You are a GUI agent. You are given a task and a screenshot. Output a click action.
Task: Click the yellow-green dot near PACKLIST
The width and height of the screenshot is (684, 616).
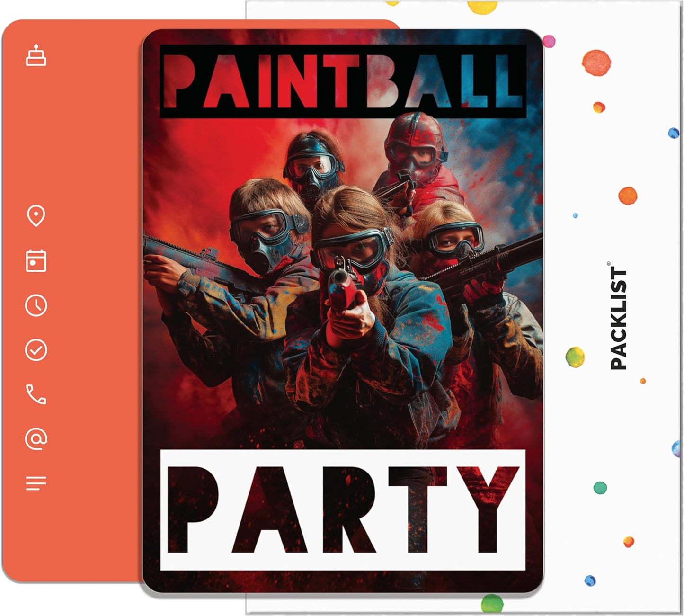[575, 357]
